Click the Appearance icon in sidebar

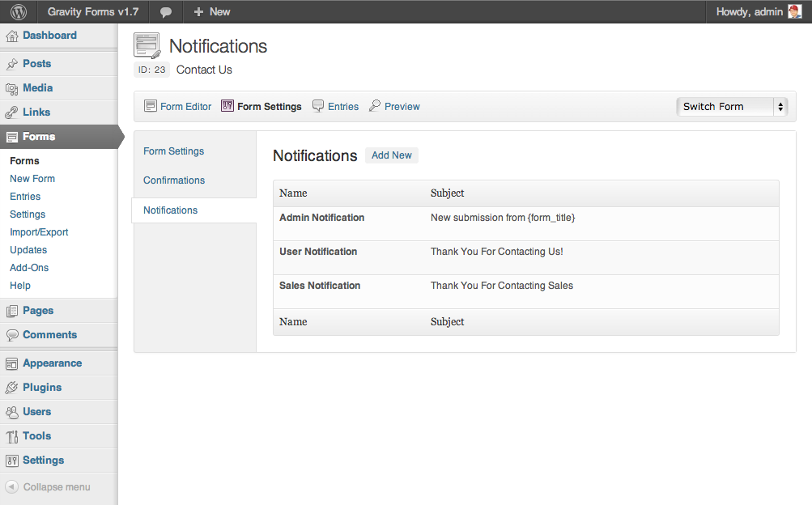pyautogui.click(x=12, y=363)
